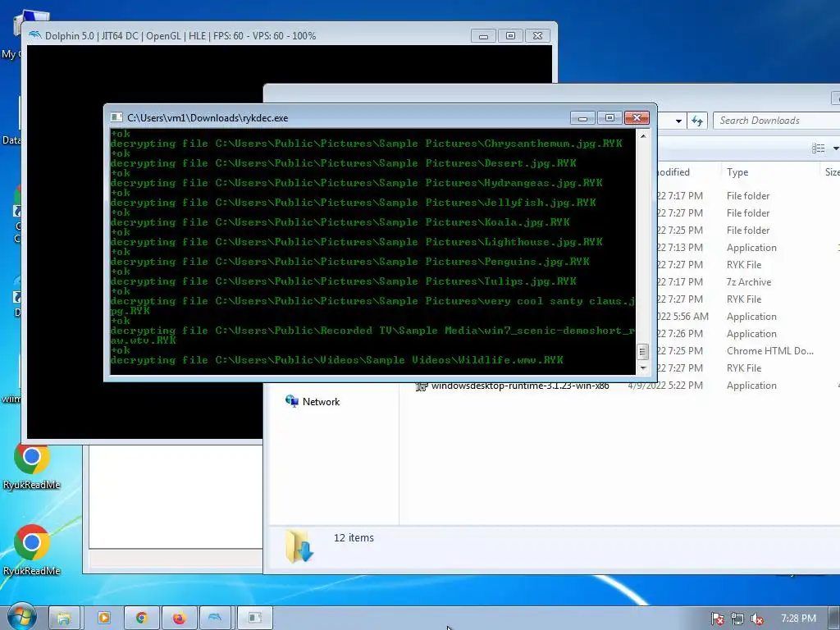Open the views options dropdown arrow
The height and width of the screenshot is (630, 840).
pyautogui.click(x=835, y=148)
